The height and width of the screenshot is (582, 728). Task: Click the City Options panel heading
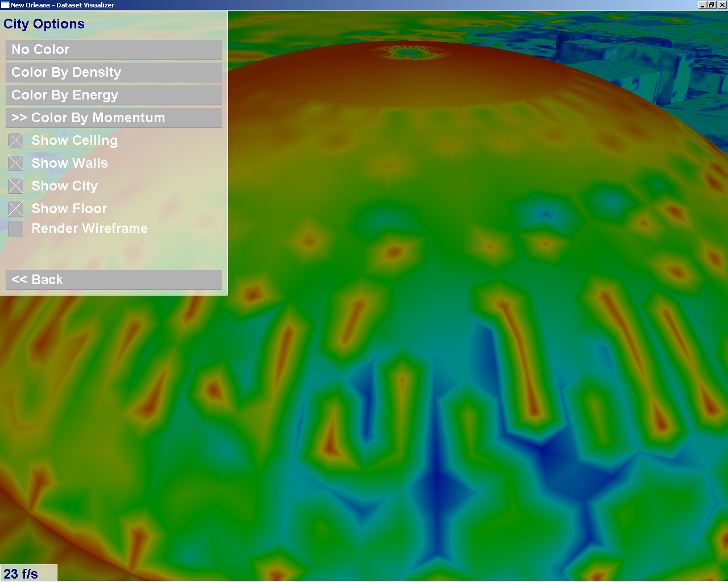click(44, 24)
